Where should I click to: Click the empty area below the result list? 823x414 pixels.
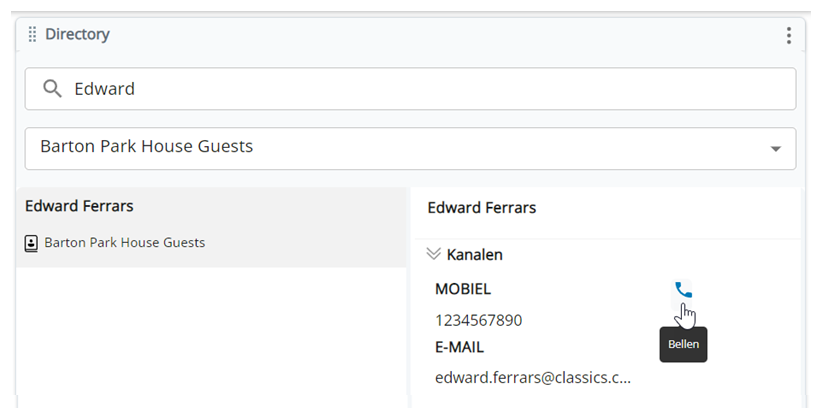212,336
